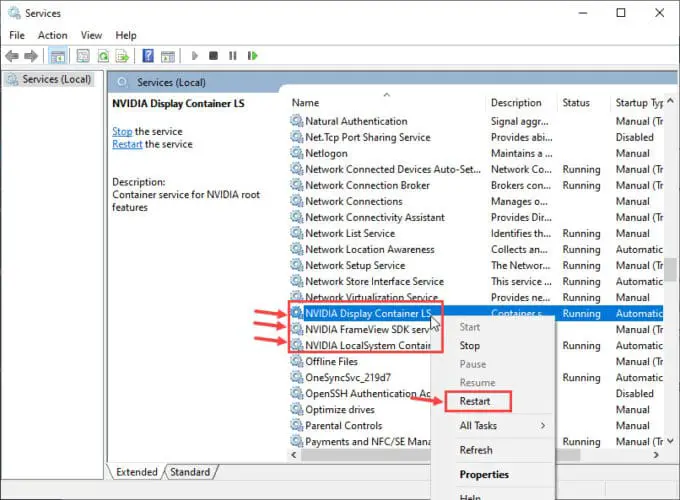Viewport: 680px width, 500px height.
Task: Open the File menu
Action: [x=17, y=35]
